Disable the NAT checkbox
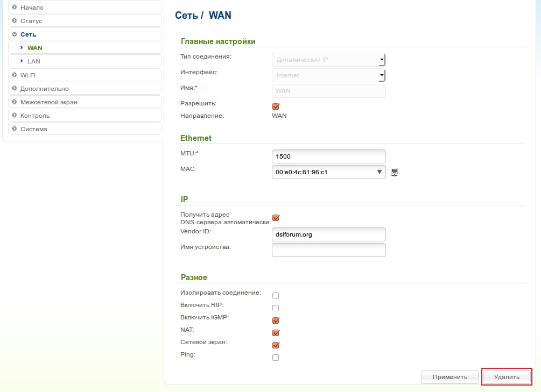The image size is (541, 392). pyautogui.click(x=276, y=333)
